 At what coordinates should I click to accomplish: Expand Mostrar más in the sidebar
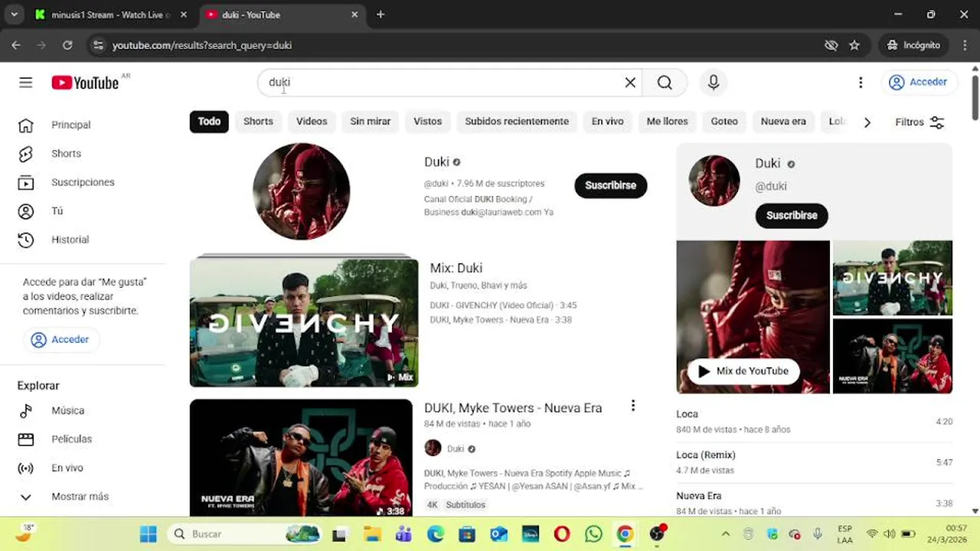[80, 497]
